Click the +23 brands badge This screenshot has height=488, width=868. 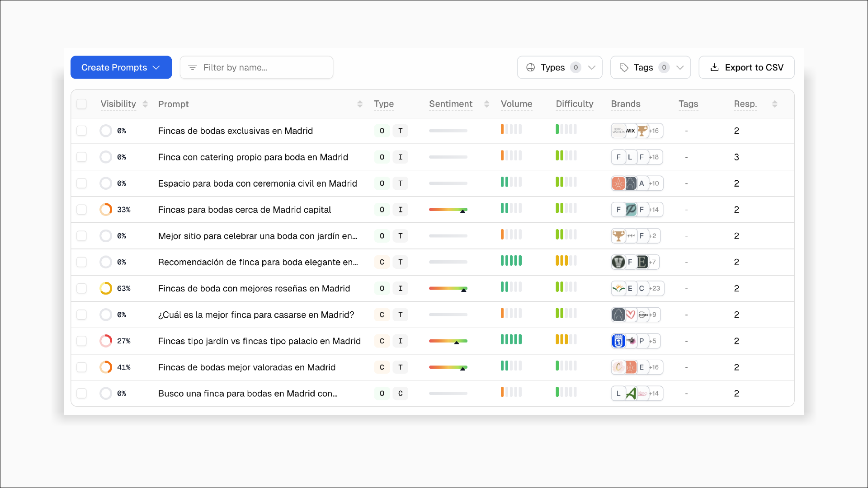[x=655, y=288]
